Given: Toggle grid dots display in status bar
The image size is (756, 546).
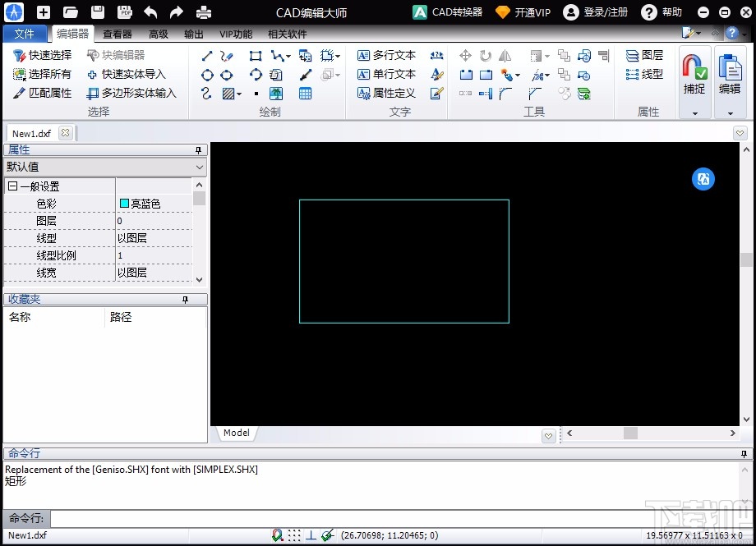Looking at the screenshot, I should (x=295, y=535).
